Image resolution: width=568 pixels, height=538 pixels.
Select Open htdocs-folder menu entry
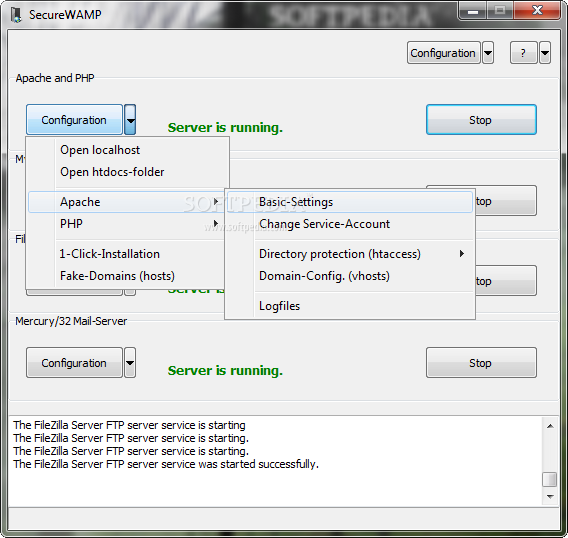tap(129, 172)
